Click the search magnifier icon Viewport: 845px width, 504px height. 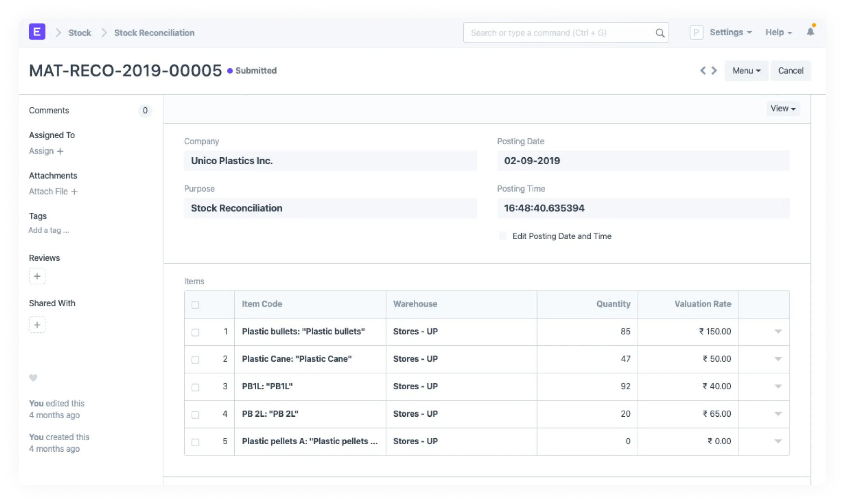tap(660, 33)
